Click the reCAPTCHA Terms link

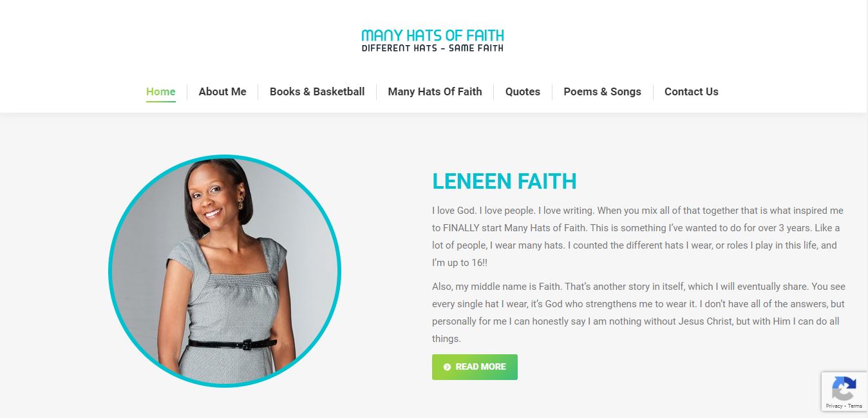pos(855,406)
